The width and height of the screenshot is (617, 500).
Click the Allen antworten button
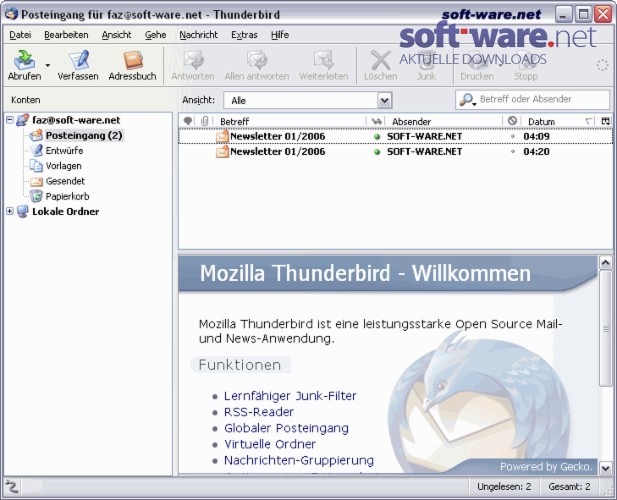pyautogui.click(x=257, y=66)
